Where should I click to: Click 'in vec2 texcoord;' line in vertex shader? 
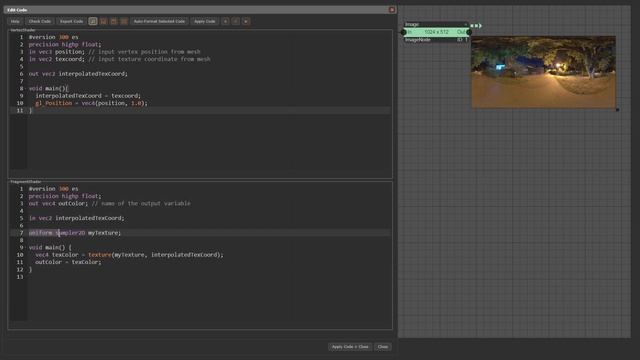[120, 59]
